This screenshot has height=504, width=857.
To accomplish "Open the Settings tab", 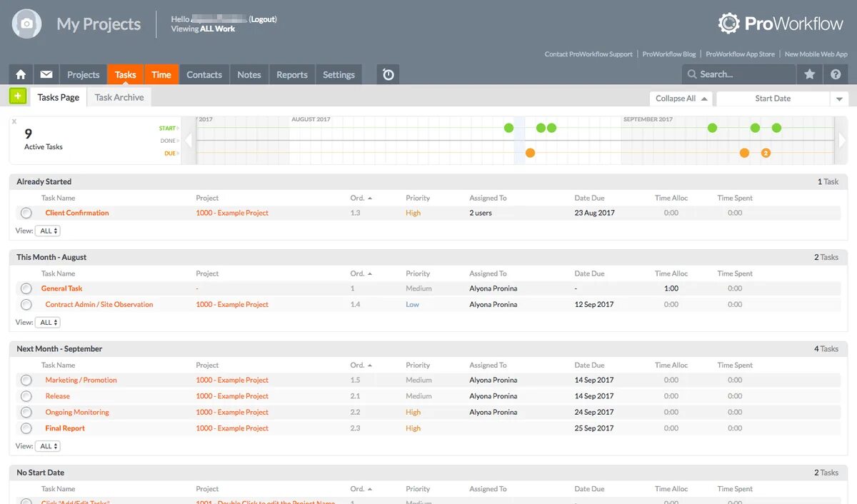I will pos(339,74).
